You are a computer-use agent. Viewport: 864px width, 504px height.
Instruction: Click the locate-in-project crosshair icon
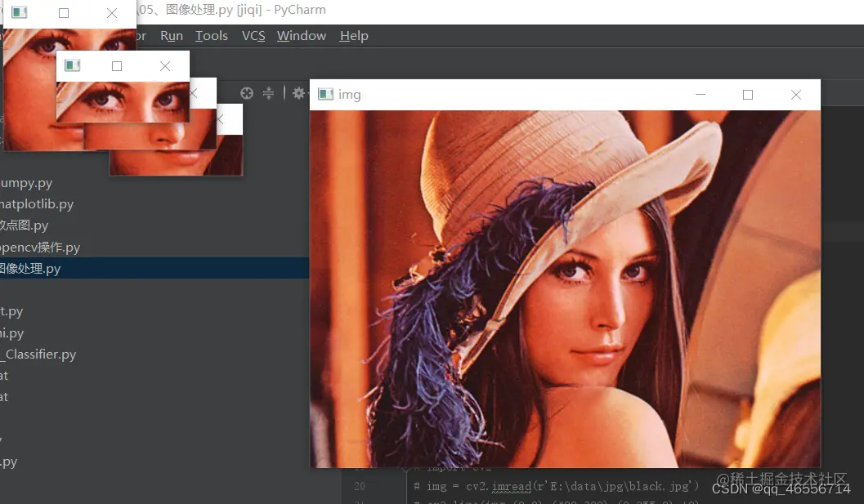(247, 93)
